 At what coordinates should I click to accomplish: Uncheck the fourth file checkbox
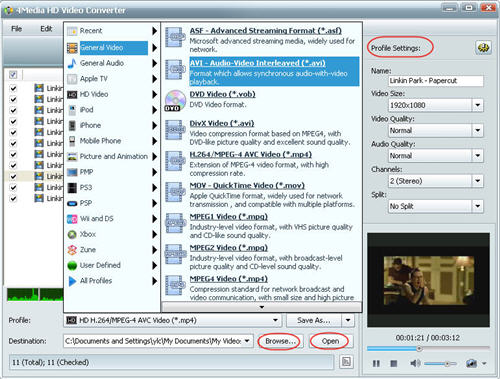coord(13,121)
